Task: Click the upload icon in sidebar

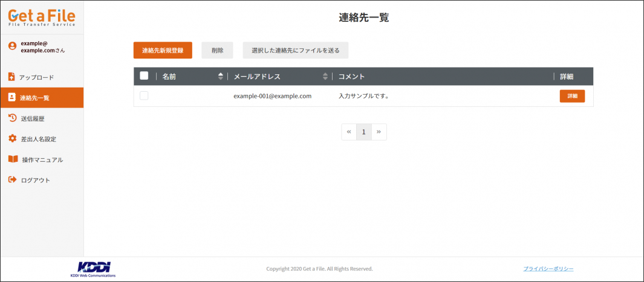Action: pyautogui.click(x=11, y=77)
